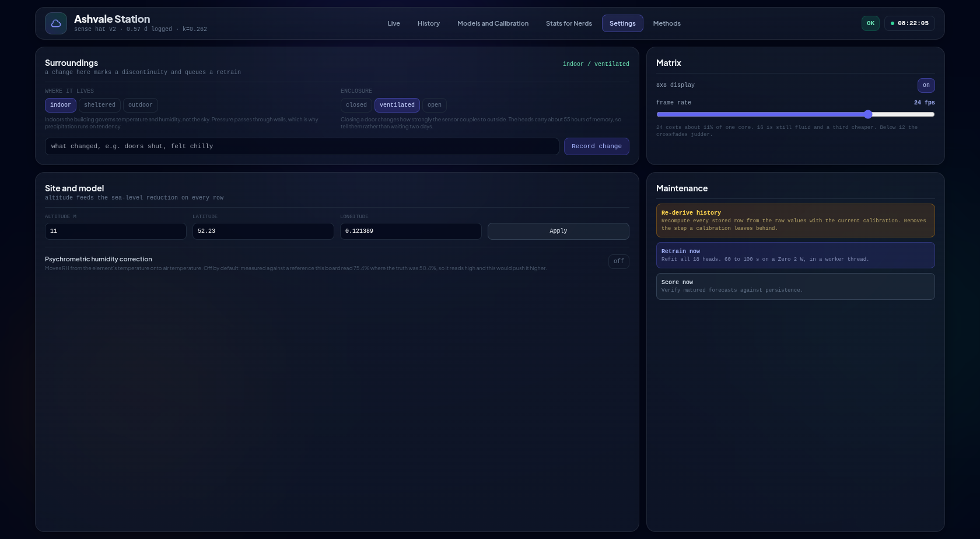Click the Record change button
Screen dimensions: 980x539
(597, 146)
